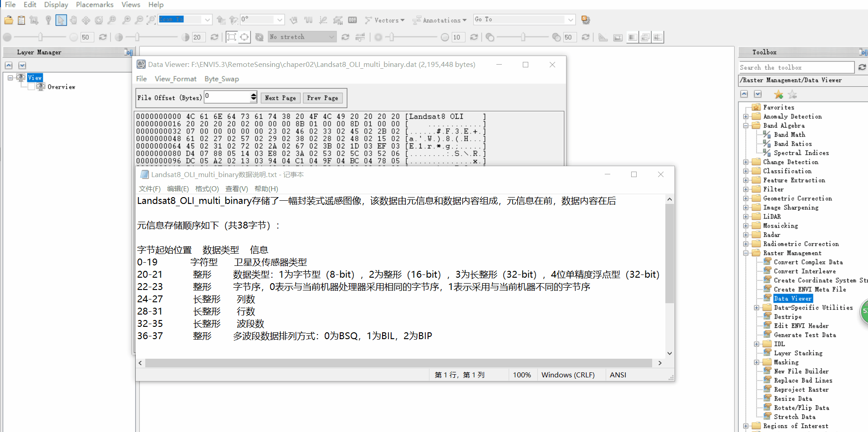Click the Prev Page button
This screenshot has width=868, height=432.
pyautogui.click(x=322, y=98)
